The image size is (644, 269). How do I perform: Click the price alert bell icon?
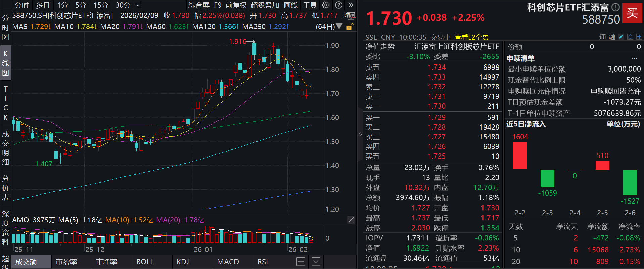[630, 37]
